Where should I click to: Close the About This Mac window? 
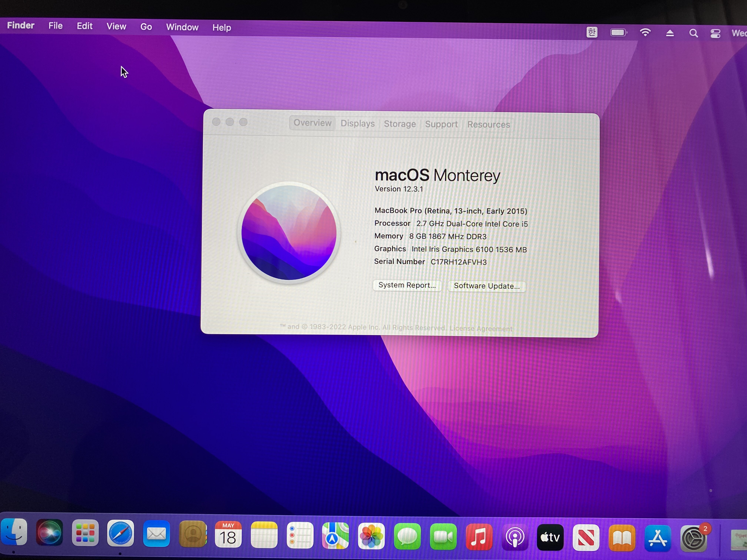[216, 121]
